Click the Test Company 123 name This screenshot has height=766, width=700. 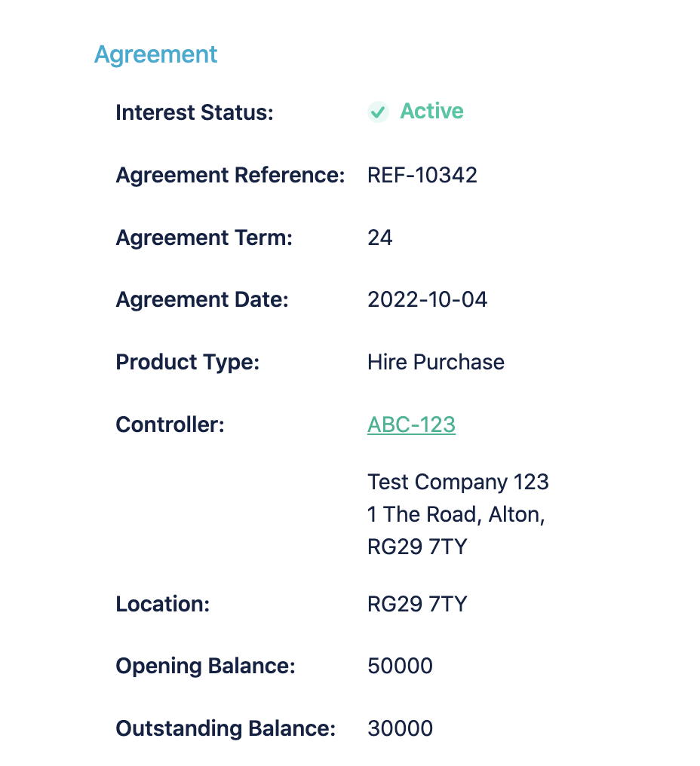click(458, 482)
